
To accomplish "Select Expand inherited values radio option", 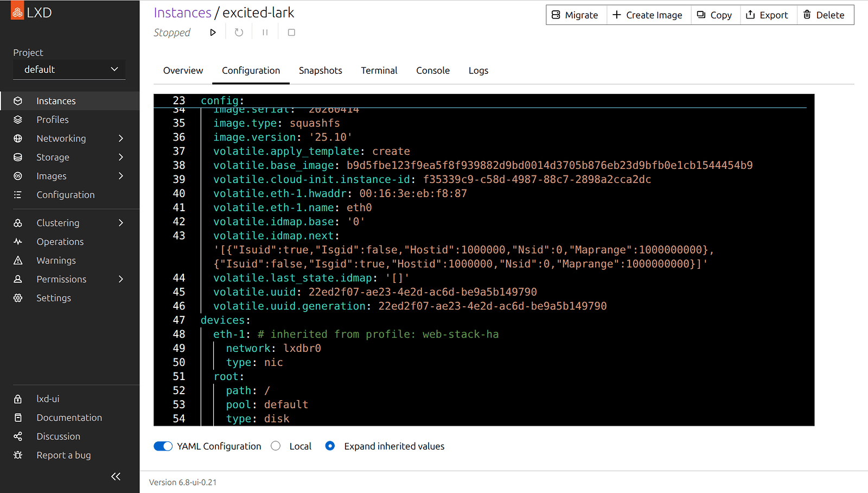I will (330, 446).
